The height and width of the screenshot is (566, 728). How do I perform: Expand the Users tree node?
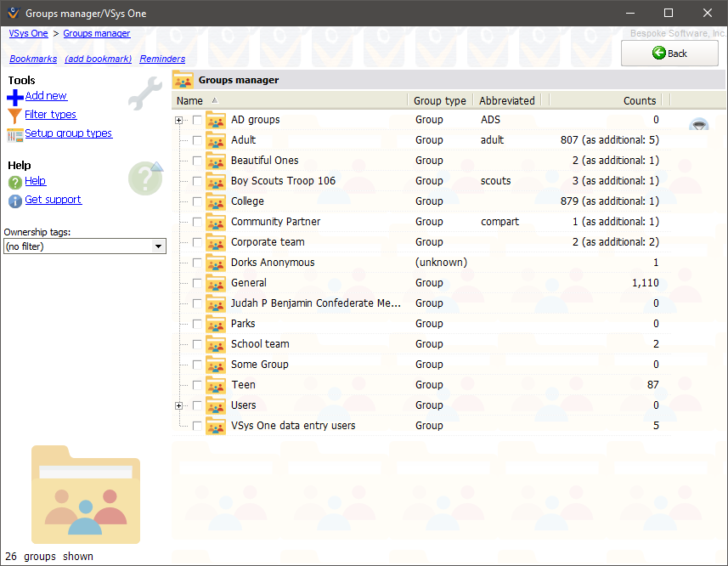179,405
